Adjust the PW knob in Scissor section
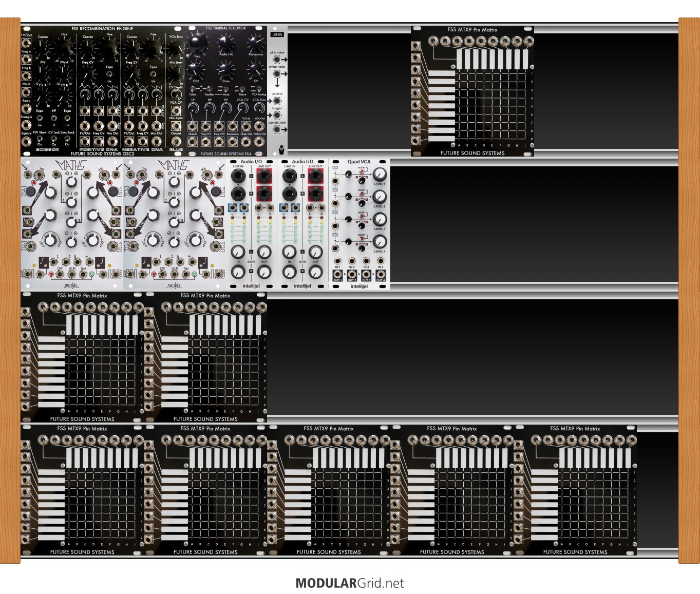This screenshot has height=594, width=700. click(42, 73)
